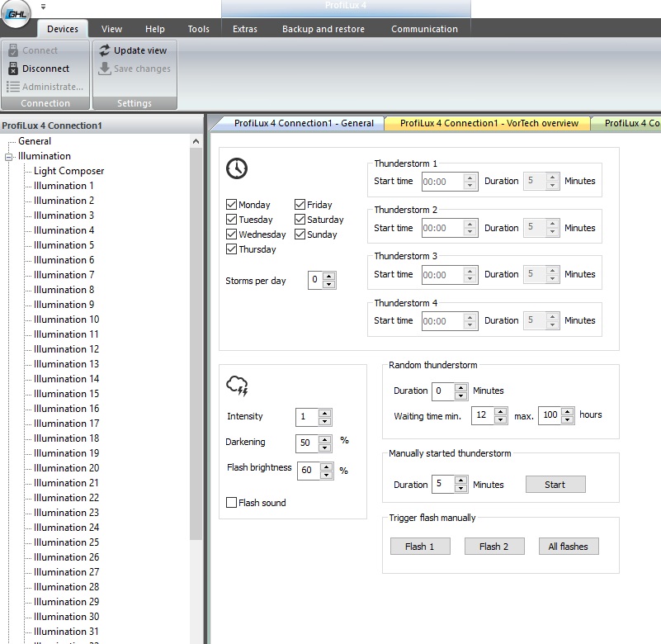This screenshot has height=644, width=661.
Task: Open the View ribbon tab
Action: coord(111,29)
